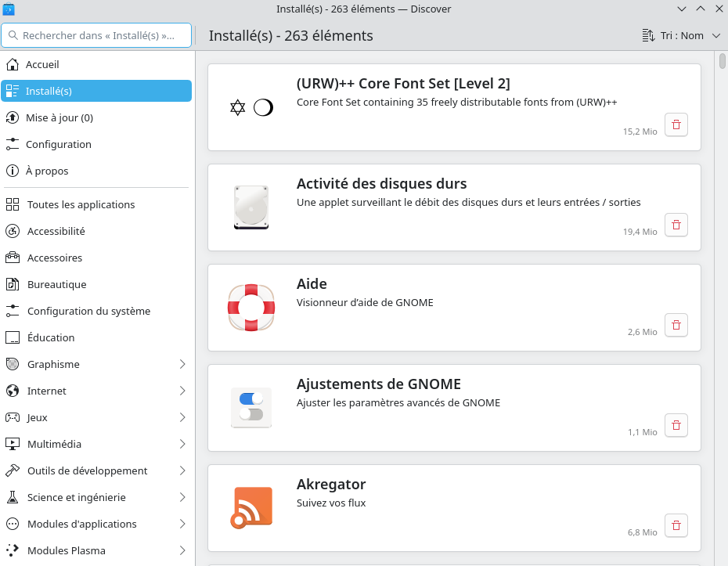Image resolution: width=728 pixels, height=566 pixels.
Task: Select Mise à jour (0) in sidebar
Action: (59, 117)
